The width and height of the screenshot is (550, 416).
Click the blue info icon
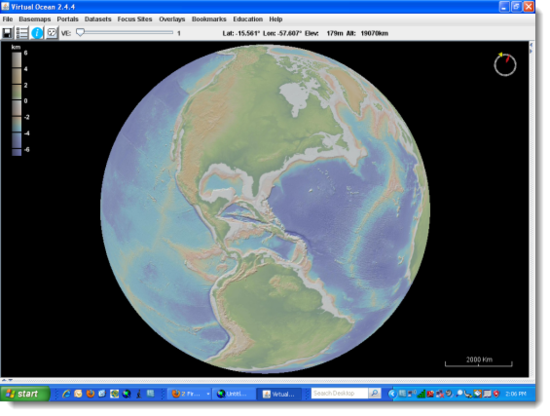[37, 33]
